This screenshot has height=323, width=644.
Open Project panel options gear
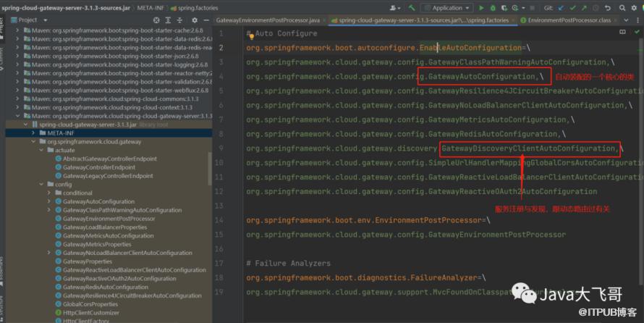pos(194,20)
